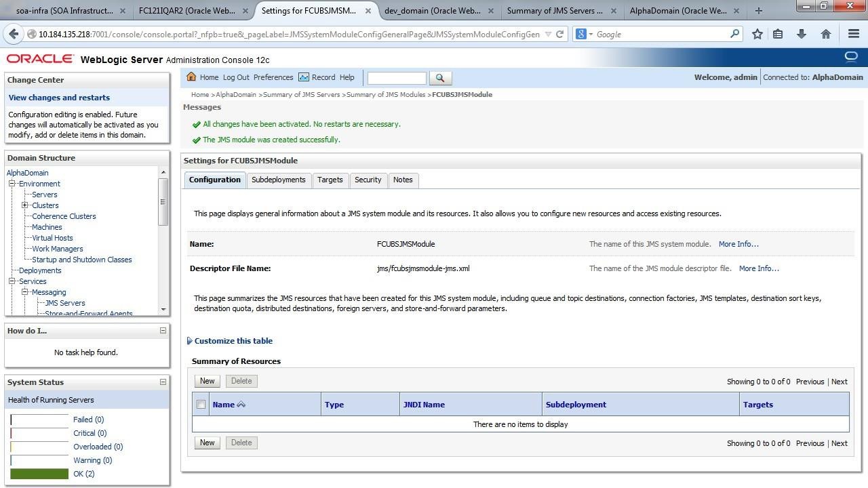Reload the page with the refresh icon
The image size is (868, 488).
click(559, 34)
